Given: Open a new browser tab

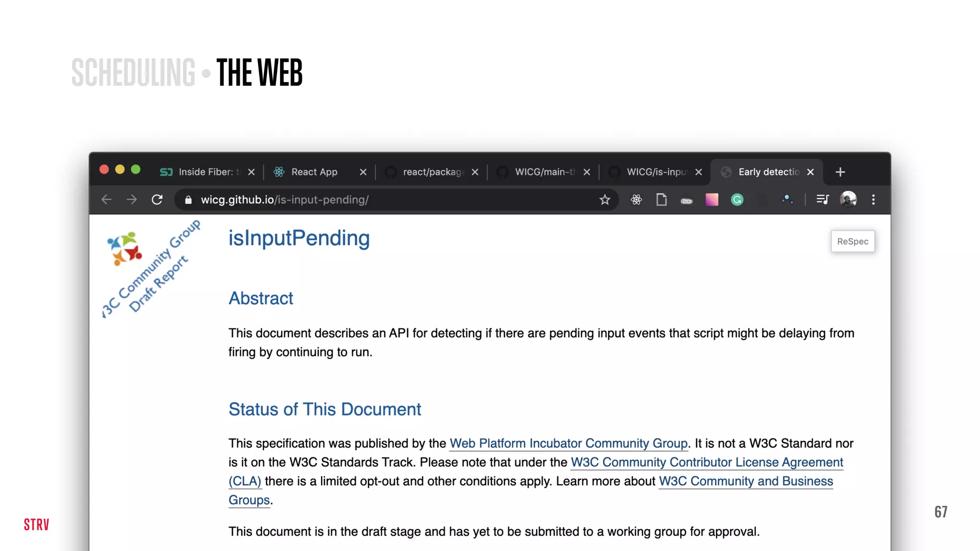Looking at the screenshot, I should coord(840,172).
